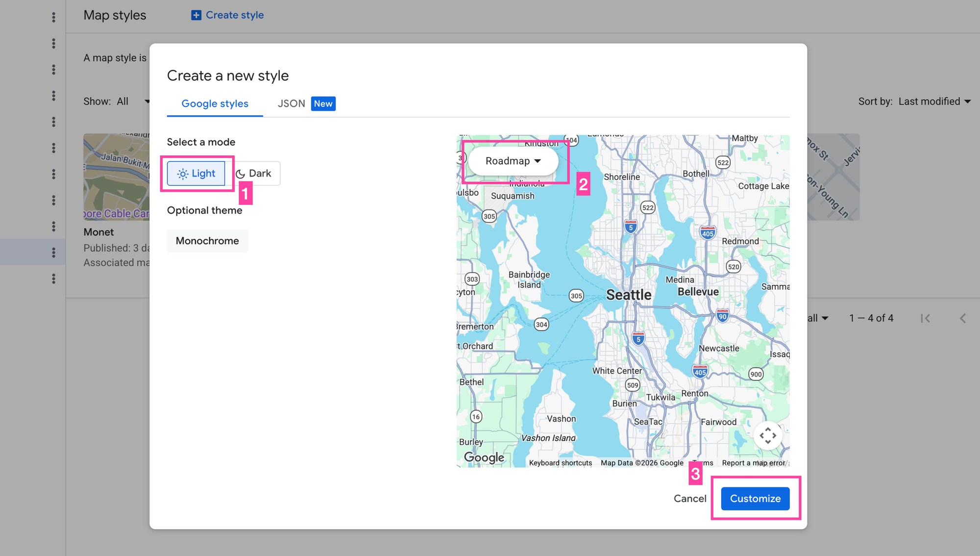980x556 pixels.
Task: Click the map pan control icon
Action: click(768, 435)
